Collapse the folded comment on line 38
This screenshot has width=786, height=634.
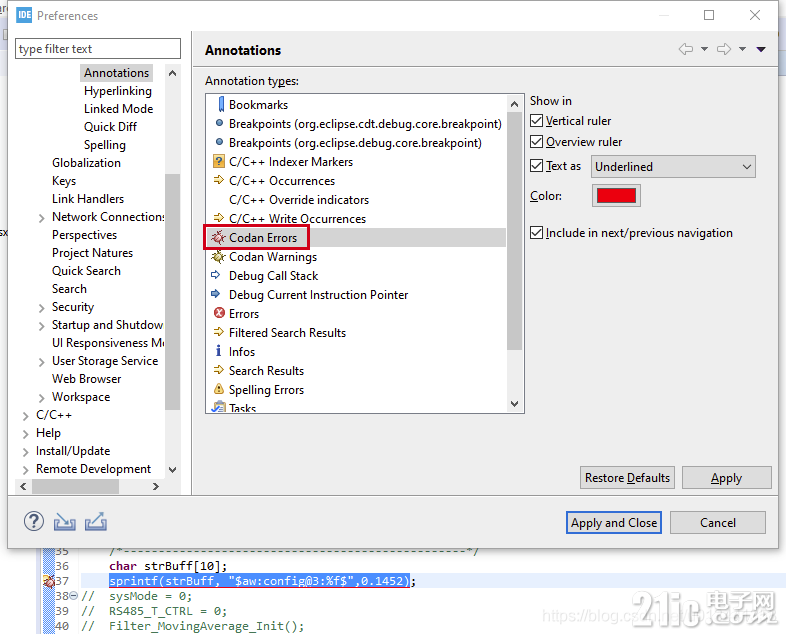click(74, 596)
